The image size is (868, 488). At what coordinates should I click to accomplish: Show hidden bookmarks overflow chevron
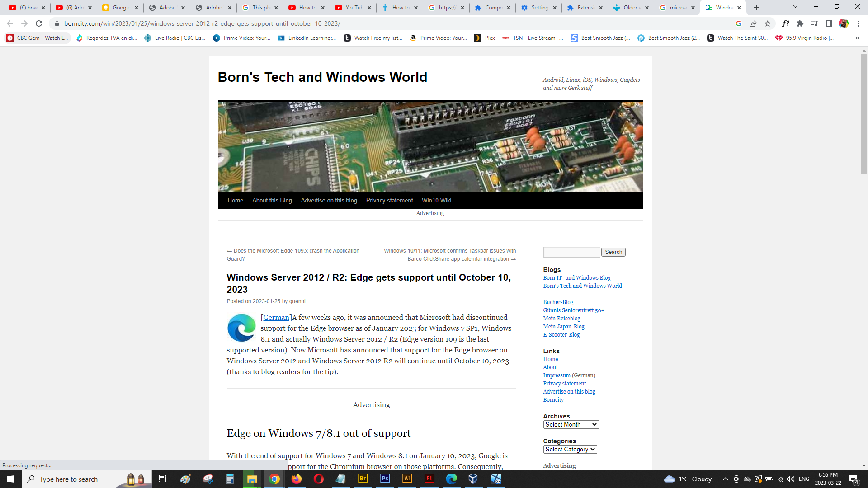pos(857,38)
